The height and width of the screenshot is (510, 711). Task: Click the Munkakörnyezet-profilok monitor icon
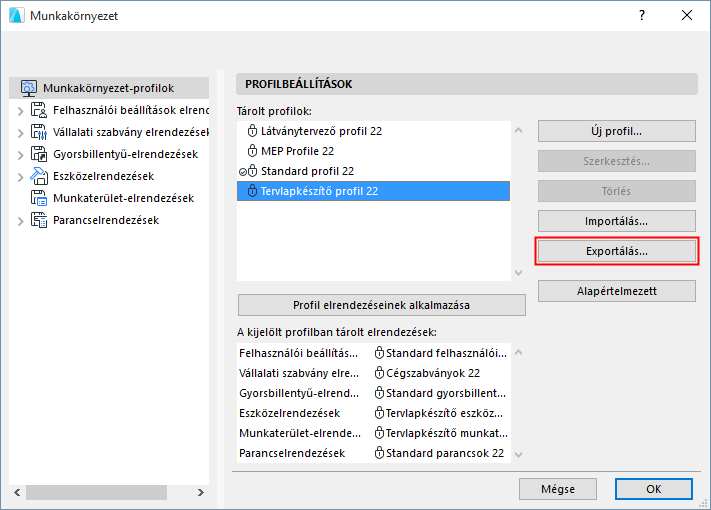click(x=29, y=88)
